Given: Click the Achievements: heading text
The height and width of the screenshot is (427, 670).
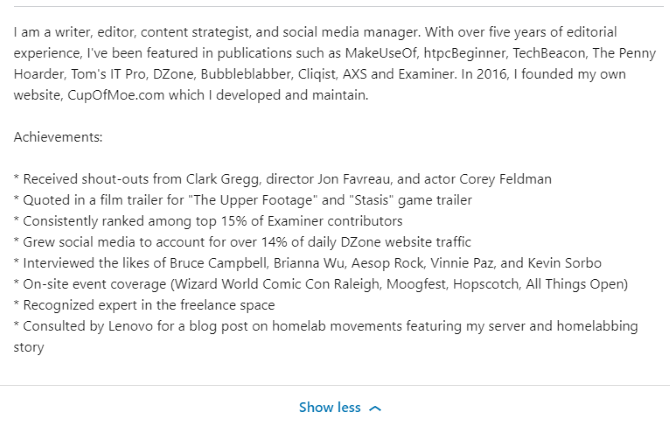Looking at the screenshot, I should [x=58, y=137].
